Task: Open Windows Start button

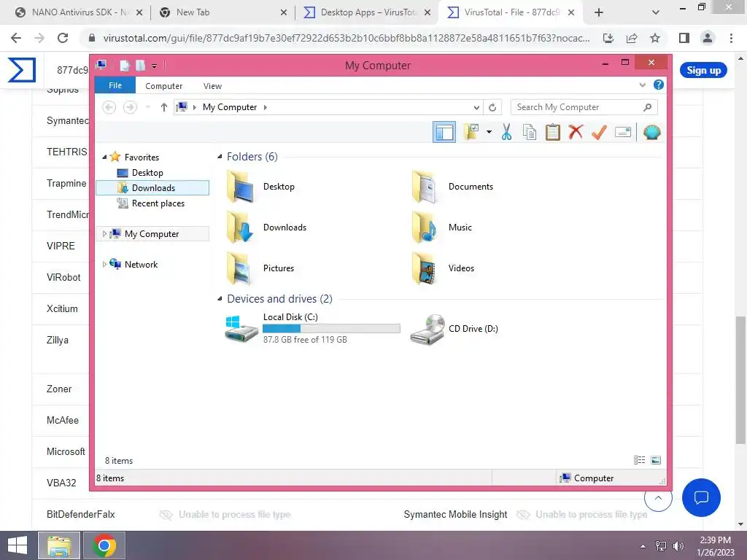Action: [x=18, y=545]
